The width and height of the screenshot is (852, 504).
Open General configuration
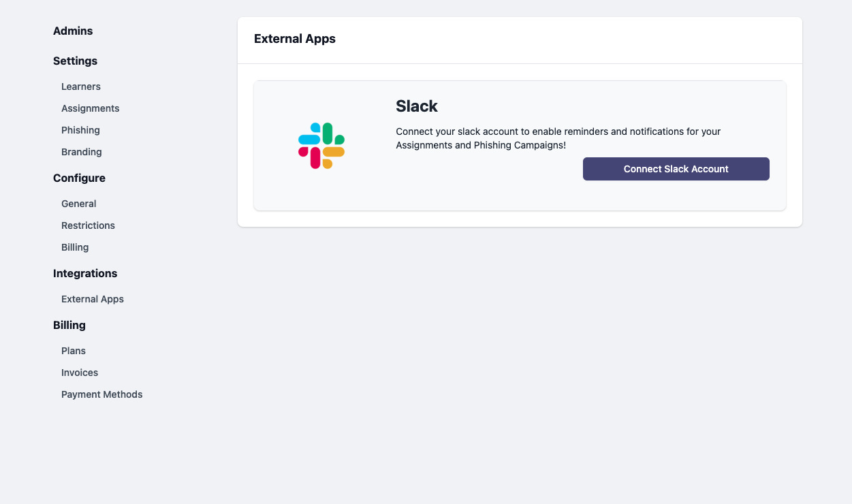[79, 204]
